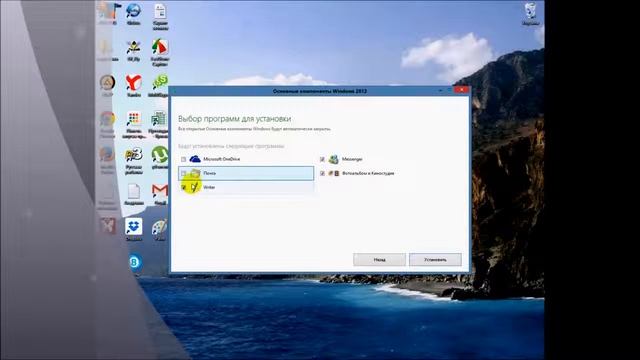The width and height of the screenshot is (640, 360).
Task: Open the Yandex browser desktop shortcut
Action: pos(133,86)
